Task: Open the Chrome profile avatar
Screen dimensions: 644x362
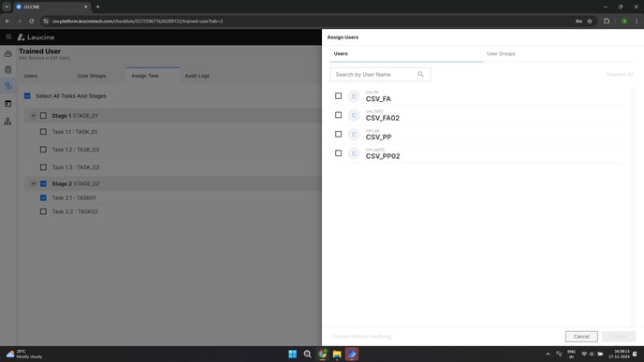Action: 624,21
